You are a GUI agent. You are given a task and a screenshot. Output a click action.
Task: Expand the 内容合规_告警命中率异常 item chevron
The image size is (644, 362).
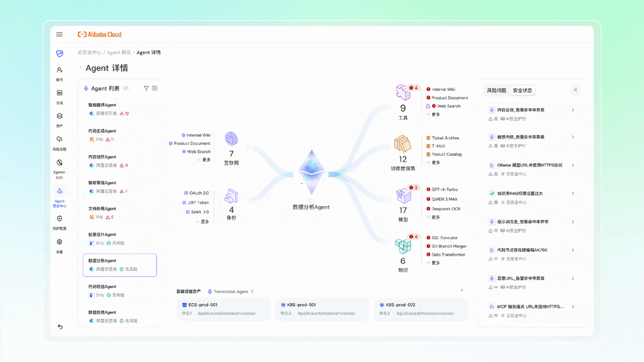point(573,110)
